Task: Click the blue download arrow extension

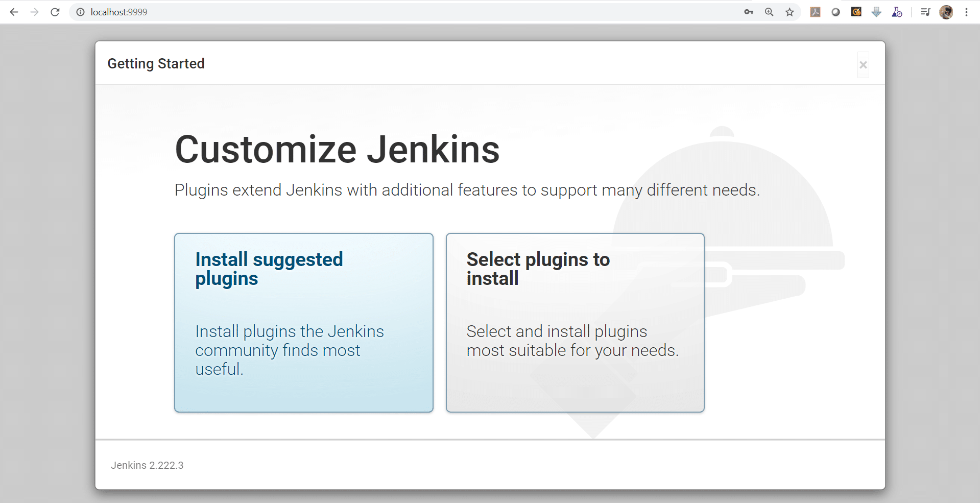Action: point(876,12)
